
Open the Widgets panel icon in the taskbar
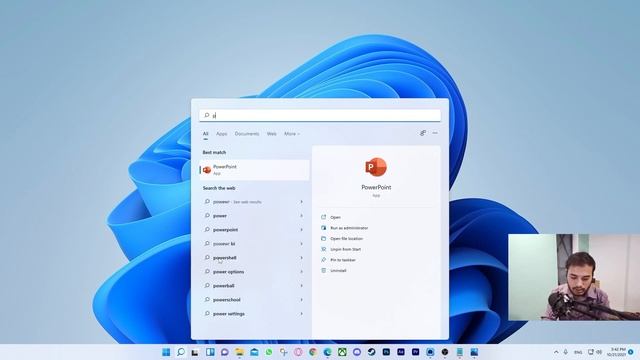[210, 352]
